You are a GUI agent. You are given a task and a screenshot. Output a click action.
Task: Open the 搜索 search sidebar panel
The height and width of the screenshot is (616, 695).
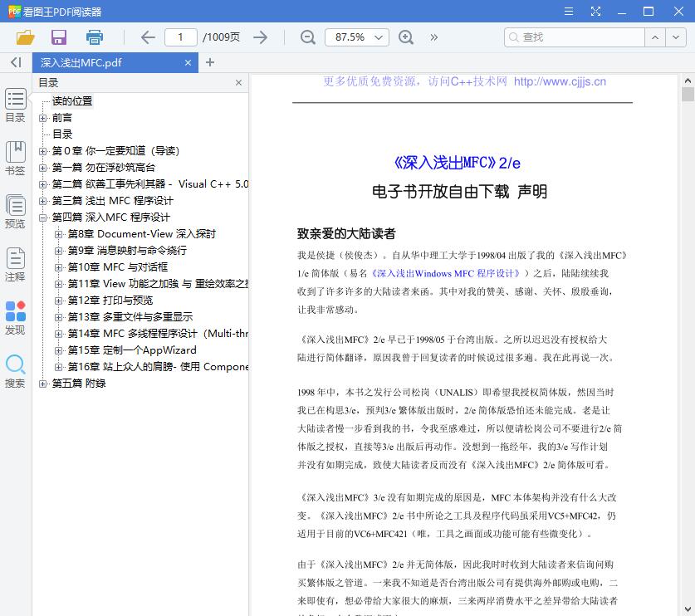(x=16, y=371)
